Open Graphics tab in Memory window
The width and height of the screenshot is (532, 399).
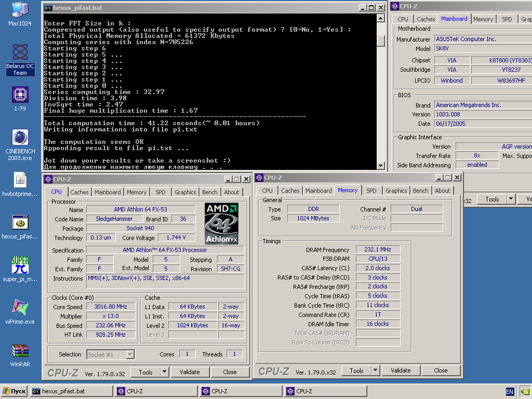(x=396, y=191)
